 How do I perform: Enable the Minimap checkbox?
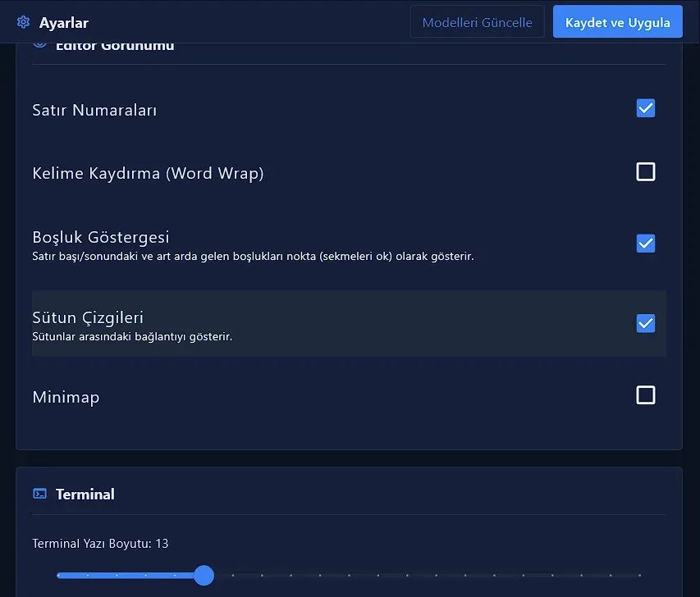(646, 395)
